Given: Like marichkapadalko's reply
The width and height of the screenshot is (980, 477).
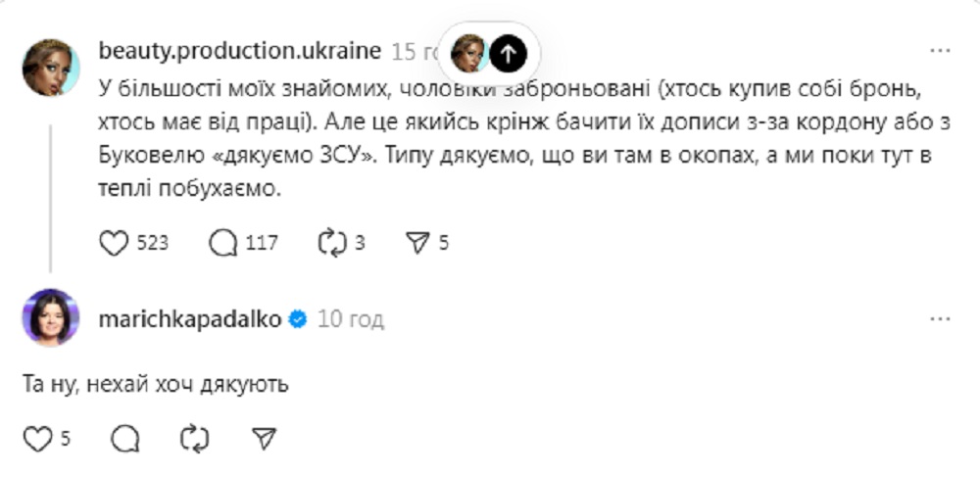Looking at the screenshot, I should point(37,439).
